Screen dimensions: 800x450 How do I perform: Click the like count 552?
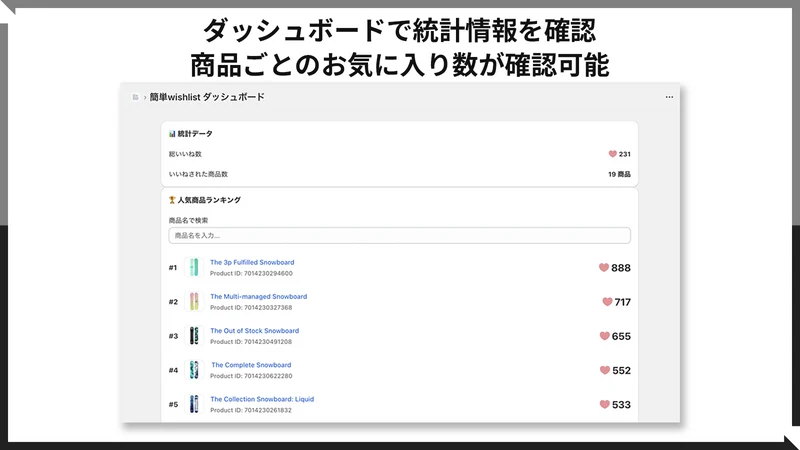pos(621,370)
